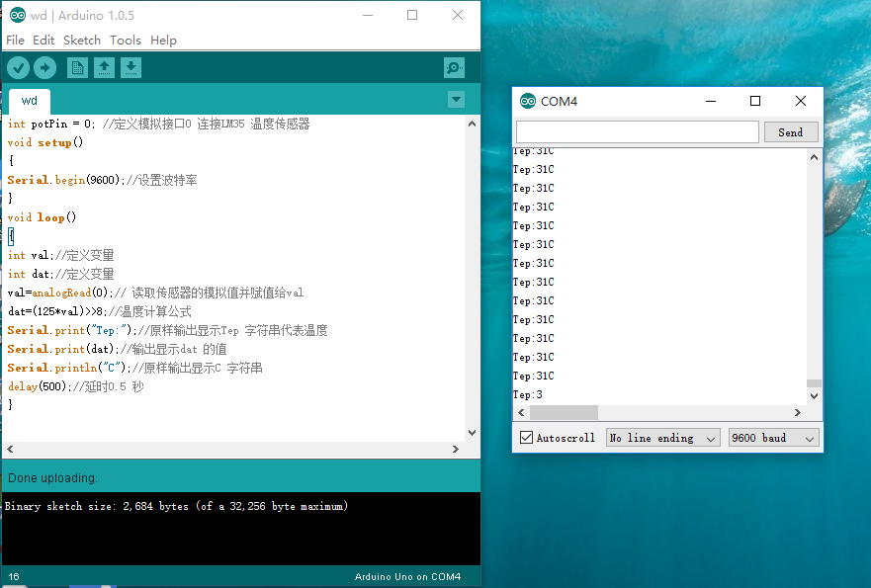
Task: Click the COM4 output scroll down arrow
Action: pyautogui.click(x=814, y=396)
